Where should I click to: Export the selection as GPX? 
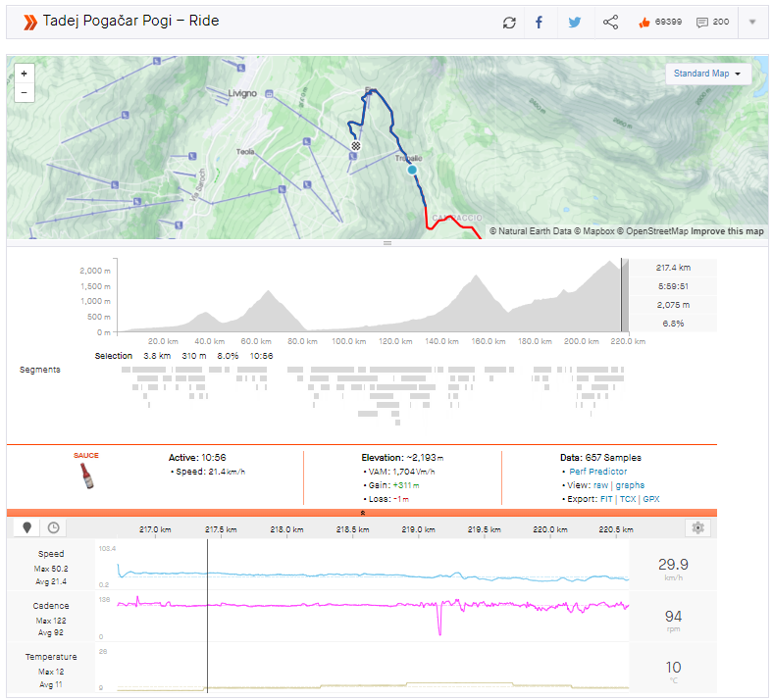tap(650, 499)
